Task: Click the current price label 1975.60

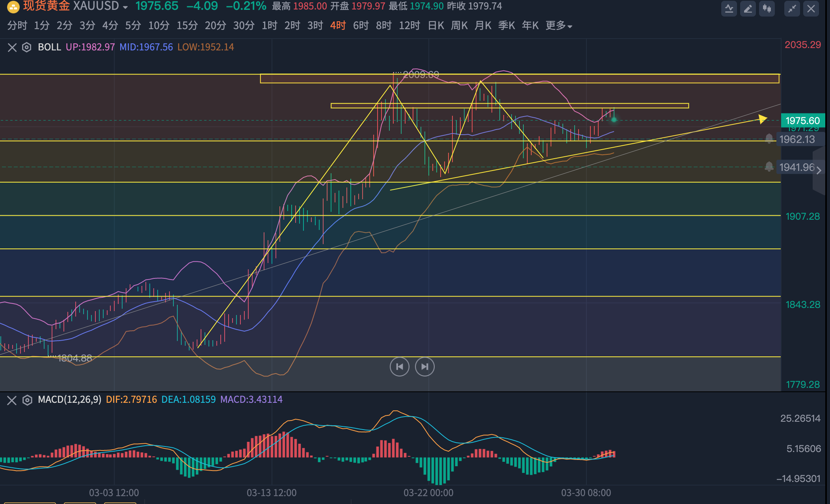Action: 802,120
